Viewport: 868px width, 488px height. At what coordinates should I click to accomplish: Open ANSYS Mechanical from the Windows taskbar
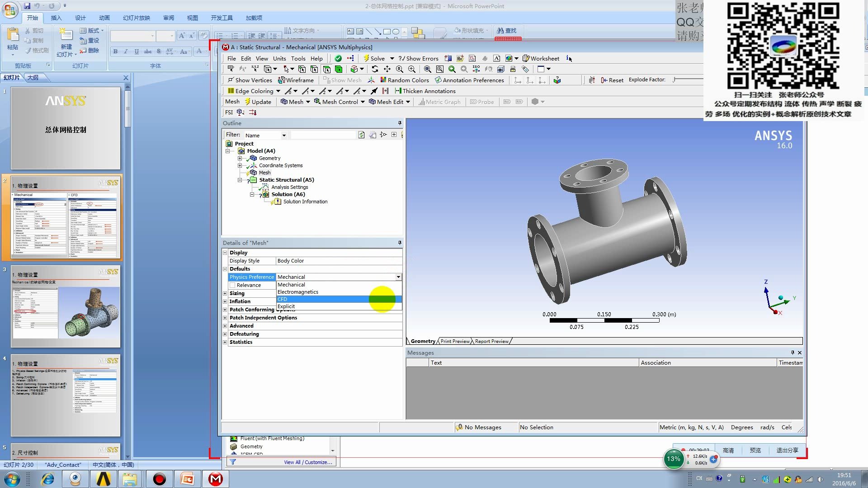(216, 479)
